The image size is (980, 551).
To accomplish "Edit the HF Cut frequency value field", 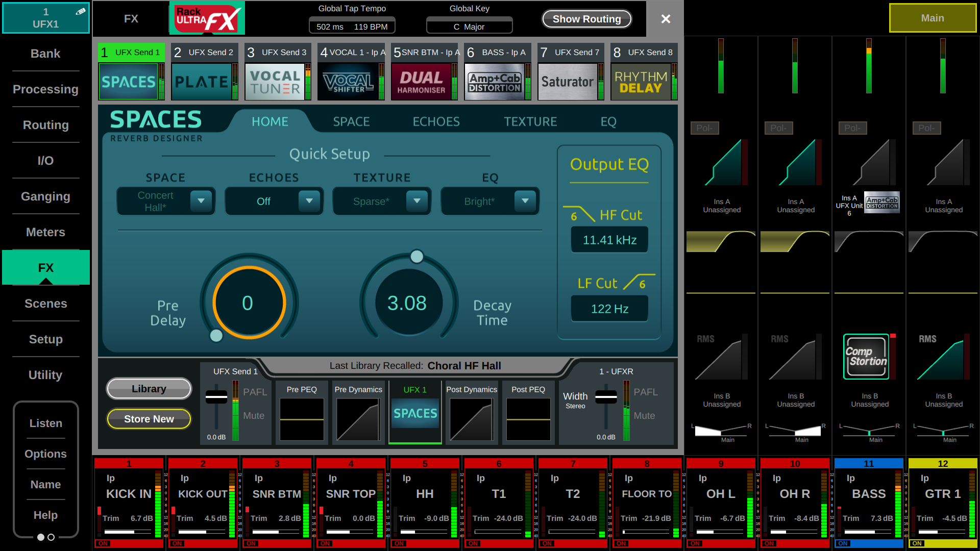I will [609, 239].
